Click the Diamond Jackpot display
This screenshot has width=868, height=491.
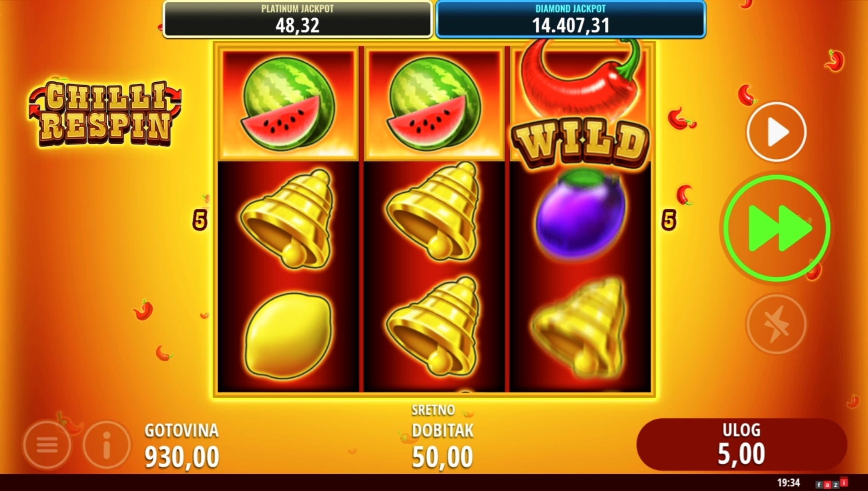point(570,19)
